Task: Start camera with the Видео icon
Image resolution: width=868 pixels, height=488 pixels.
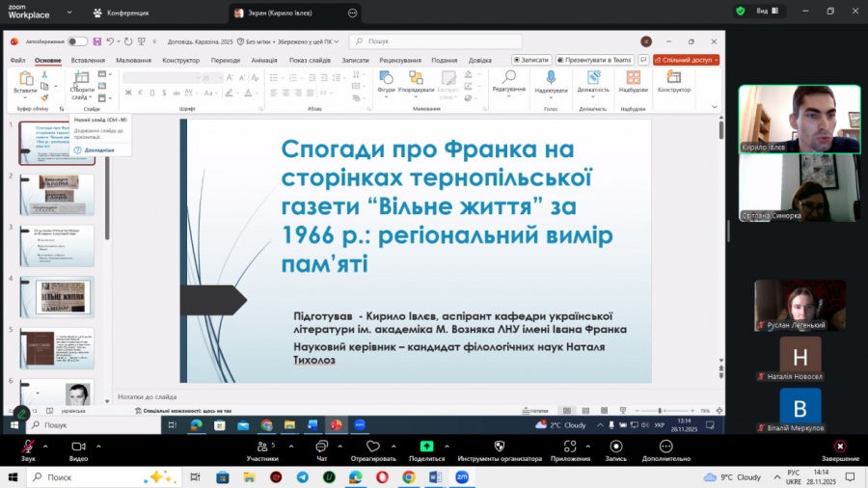Action: pyautogui.click(x=78, y=447)
